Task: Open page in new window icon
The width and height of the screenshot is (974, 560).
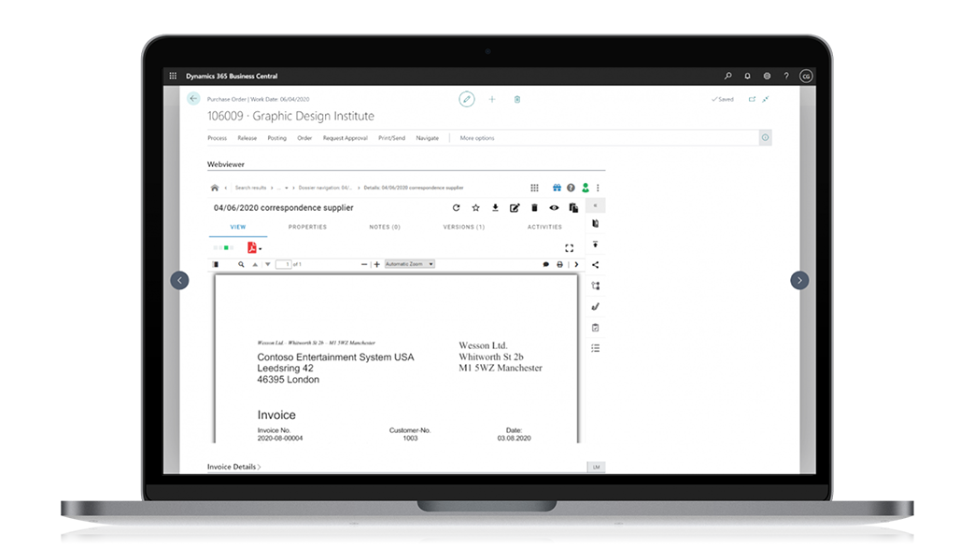Action: click(x=752, y=99)
